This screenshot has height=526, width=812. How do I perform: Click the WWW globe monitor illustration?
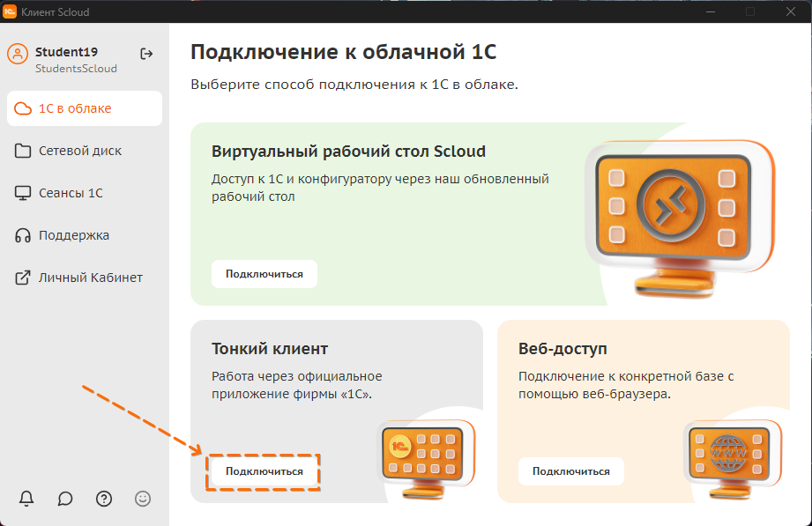click(734, 459)
